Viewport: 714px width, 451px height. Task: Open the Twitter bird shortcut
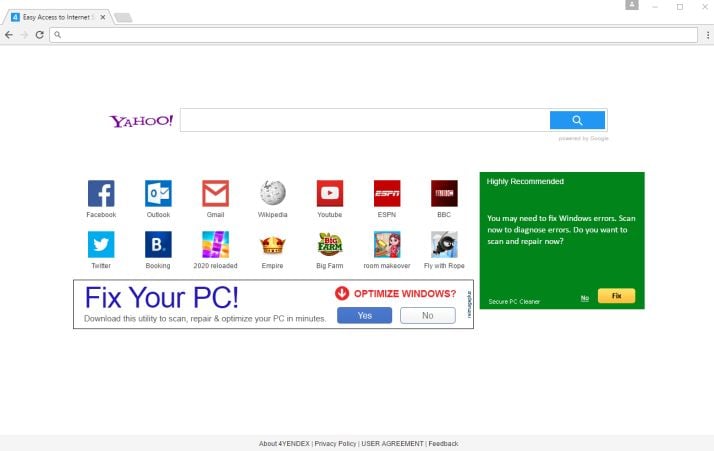pyautogui.click(x=101, y=244)
